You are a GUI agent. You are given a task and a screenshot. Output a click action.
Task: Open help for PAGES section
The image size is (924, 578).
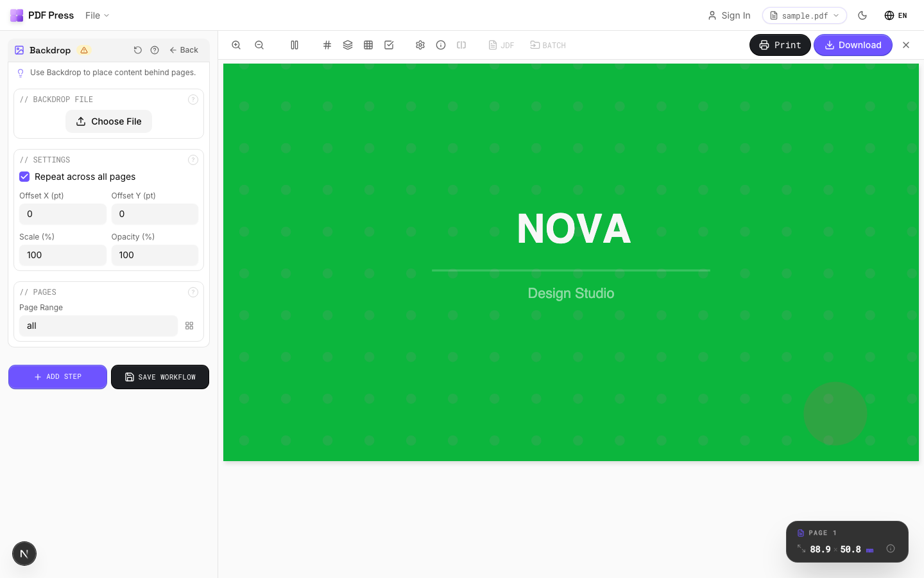point(193,292)
